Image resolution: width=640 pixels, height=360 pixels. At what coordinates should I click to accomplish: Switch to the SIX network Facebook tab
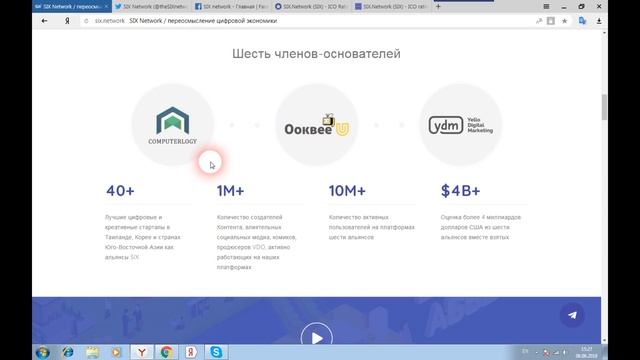coord(231,7)
